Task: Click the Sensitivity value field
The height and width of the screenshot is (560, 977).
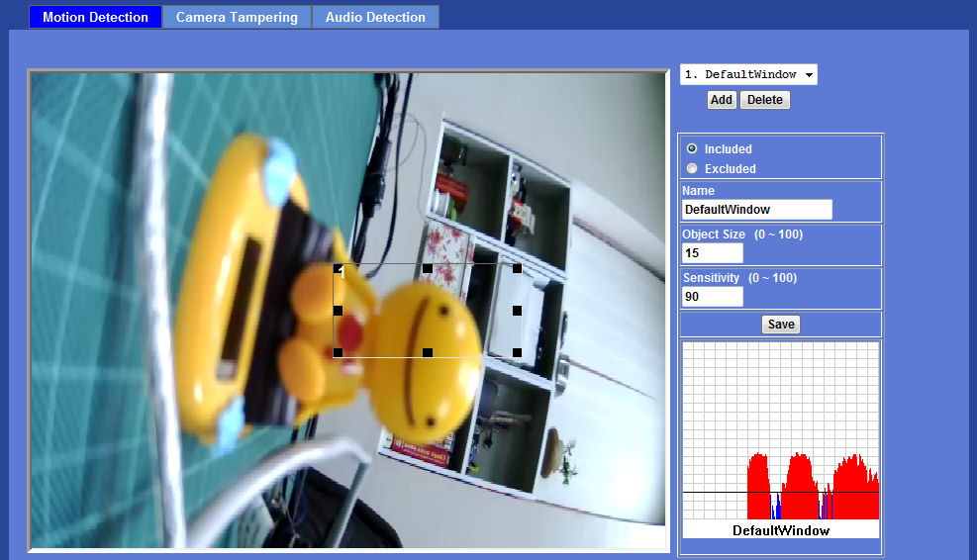Action: [x=712, y=297]
